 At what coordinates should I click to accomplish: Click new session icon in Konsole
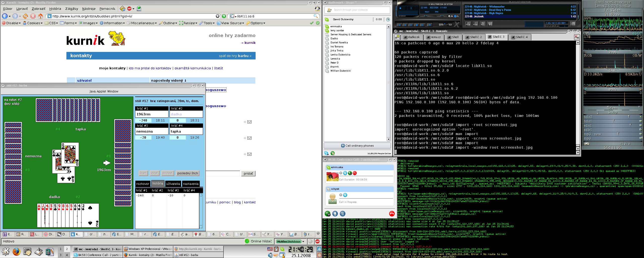pyautogui.click(x=397, y=37)
